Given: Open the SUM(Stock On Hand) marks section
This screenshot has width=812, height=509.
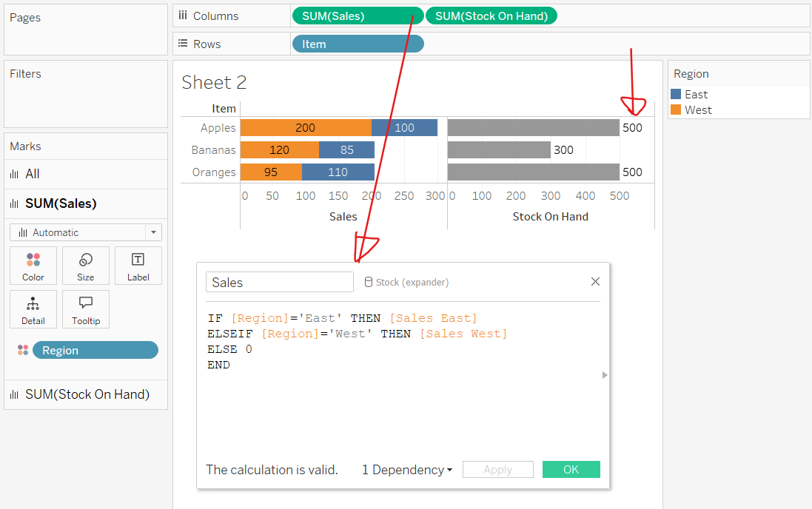Looking at the screenshot, I should (x=86, y=394).
